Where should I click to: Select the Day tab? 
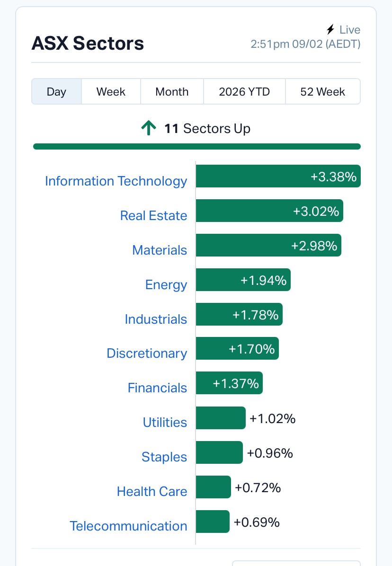pos(56,91)
